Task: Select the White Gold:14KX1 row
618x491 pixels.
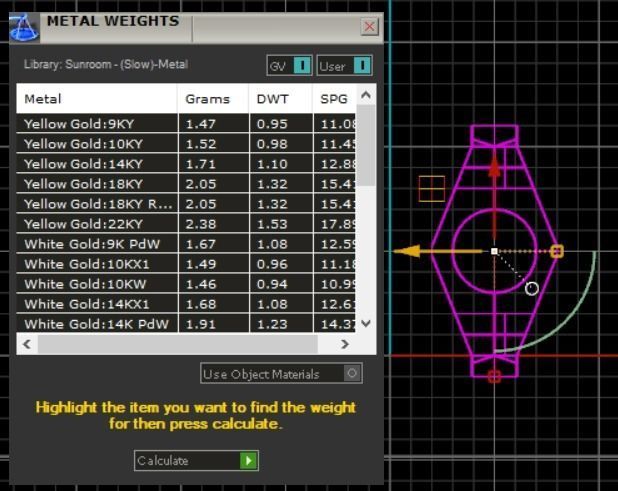Action: pos(186,304)
